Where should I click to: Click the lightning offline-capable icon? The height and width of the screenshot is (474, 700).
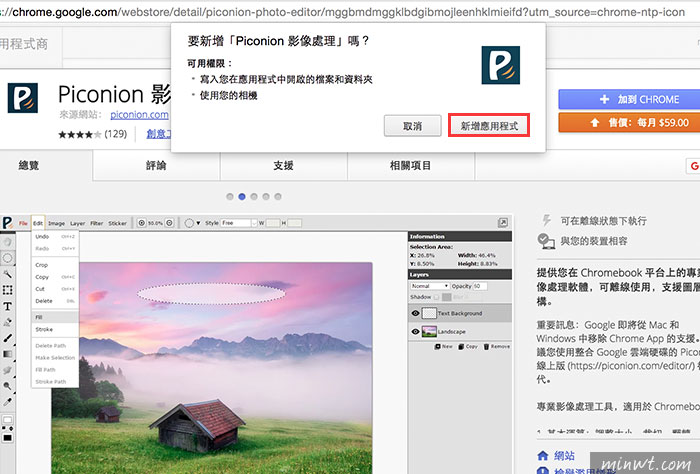(546, 220)
